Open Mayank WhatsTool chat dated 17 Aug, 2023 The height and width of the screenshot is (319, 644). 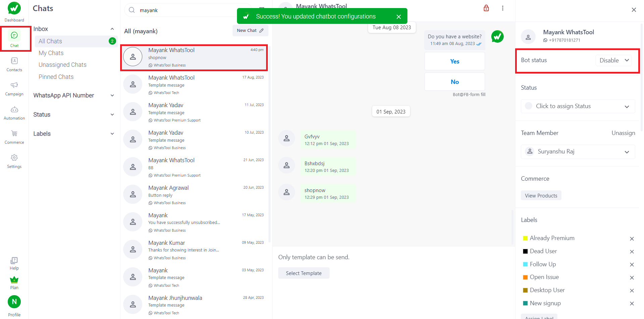tap(194, 85)
